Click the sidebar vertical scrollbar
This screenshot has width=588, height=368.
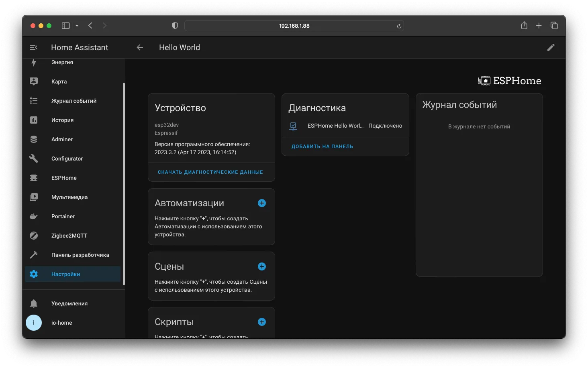tap(124, 184)
